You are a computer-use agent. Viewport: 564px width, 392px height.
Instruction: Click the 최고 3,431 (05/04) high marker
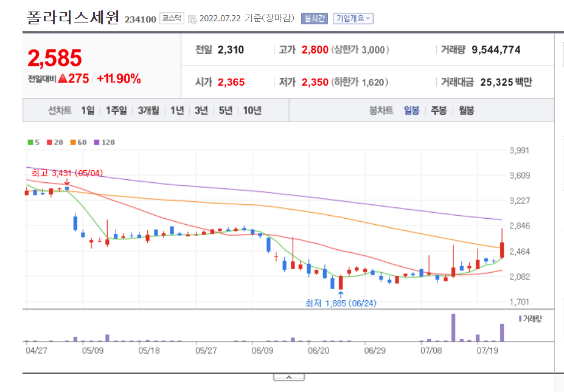[68, 173]
